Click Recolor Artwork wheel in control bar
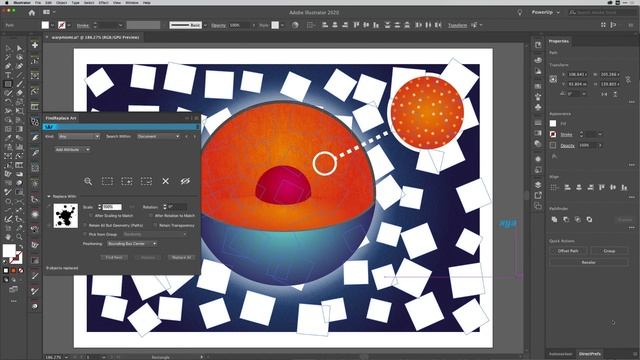 tap(295, 25)
